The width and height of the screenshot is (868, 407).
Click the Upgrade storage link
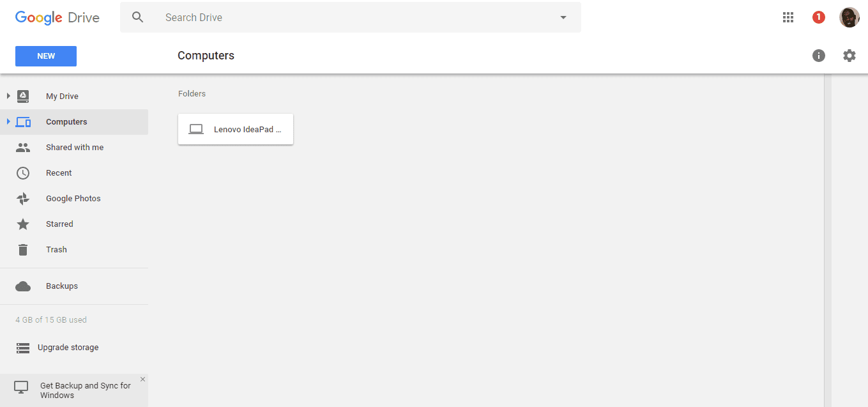[x=68, y=348]
